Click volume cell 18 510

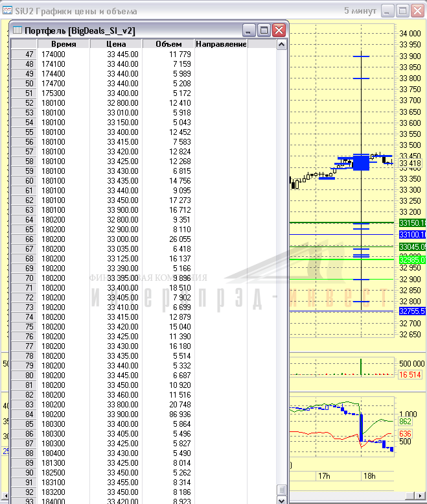coord(168,288)
